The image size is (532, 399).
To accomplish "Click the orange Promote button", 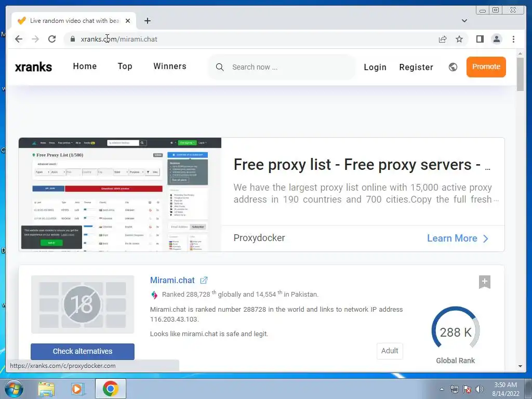I will (x=486, y=67).
